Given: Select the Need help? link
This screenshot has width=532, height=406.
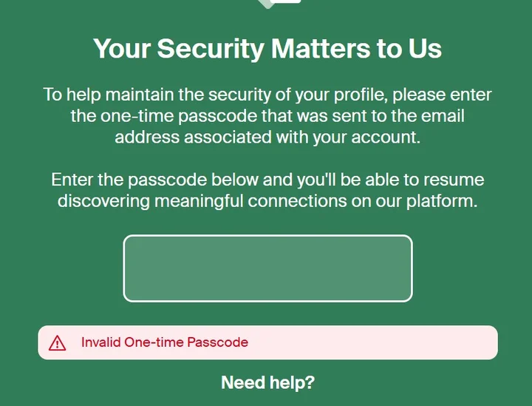Looking at the screenshot, I should click(267, 382).
